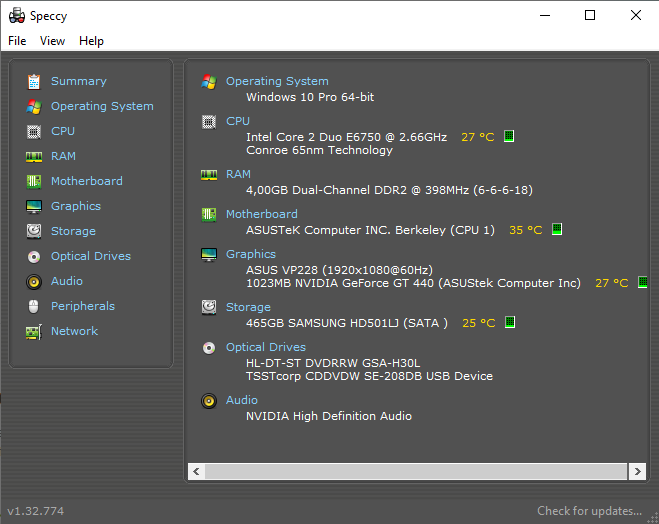Click the Network card icon in sidebar

34,332
